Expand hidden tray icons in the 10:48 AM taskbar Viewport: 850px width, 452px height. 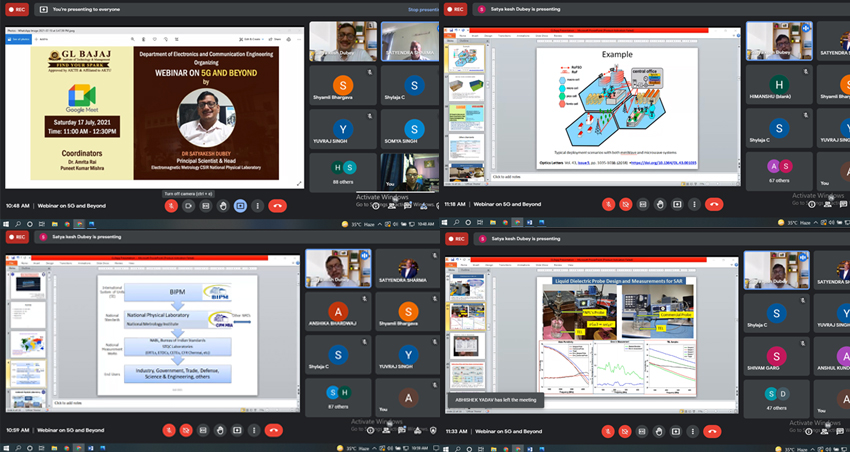[380, 224]
